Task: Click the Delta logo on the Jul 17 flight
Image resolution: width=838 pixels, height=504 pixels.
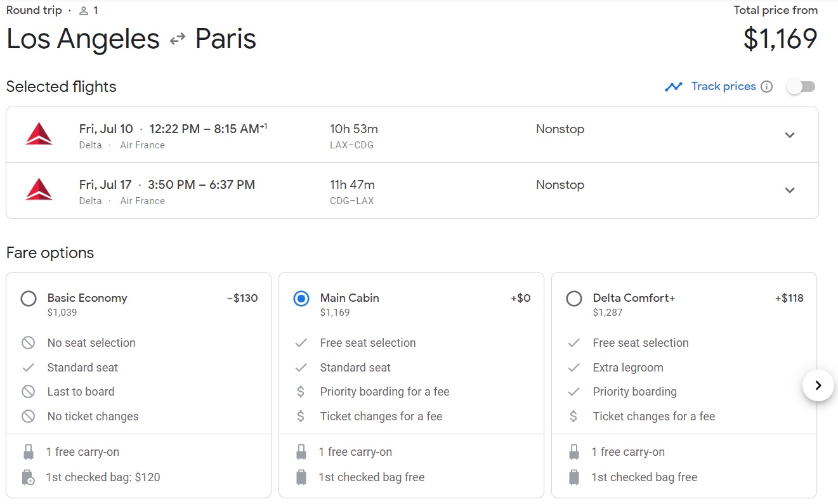Action: click(x=39, y=190)
